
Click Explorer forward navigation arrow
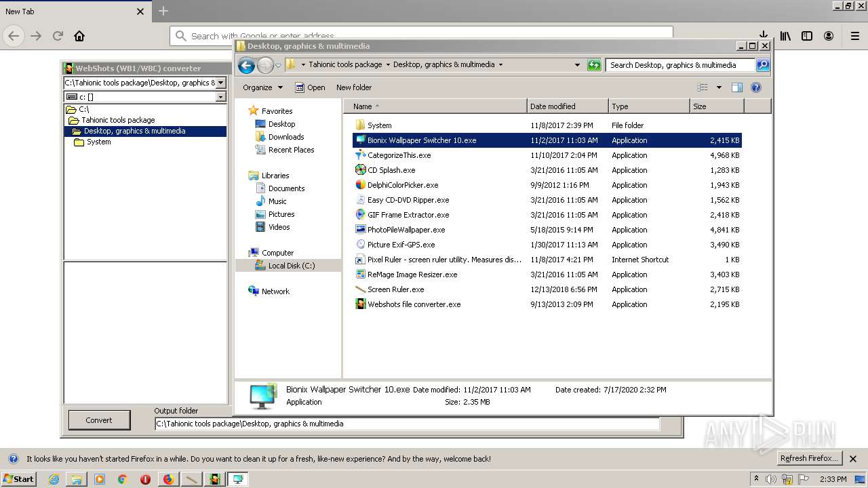[x=265, y=65]
